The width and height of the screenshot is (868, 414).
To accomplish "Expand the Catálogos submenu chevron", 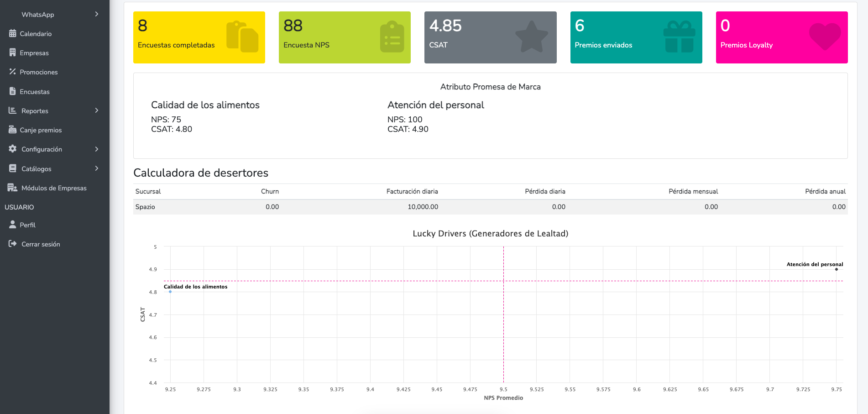I will coord(96,168).
